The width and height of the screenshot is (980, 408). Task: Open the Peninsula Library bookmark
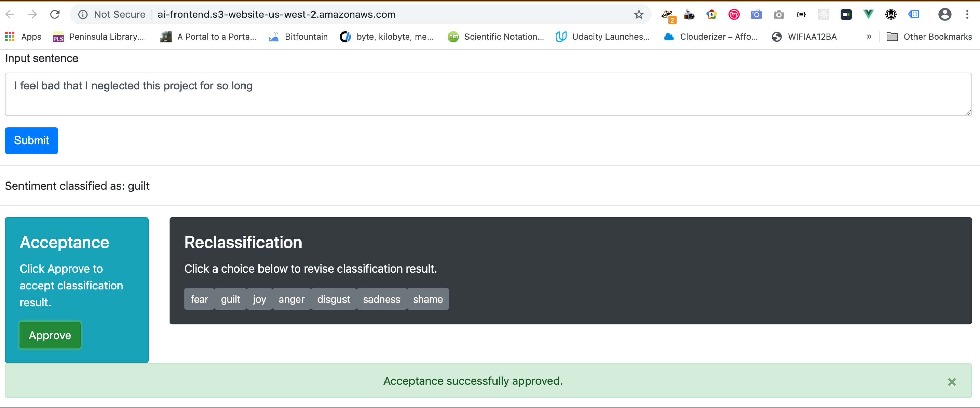coord(98,37)
